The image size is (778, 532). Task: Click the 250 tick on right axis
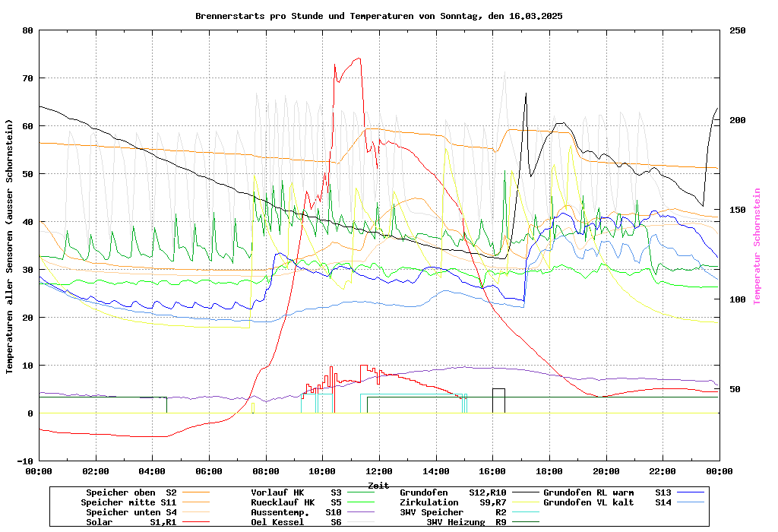pos(738,30)
